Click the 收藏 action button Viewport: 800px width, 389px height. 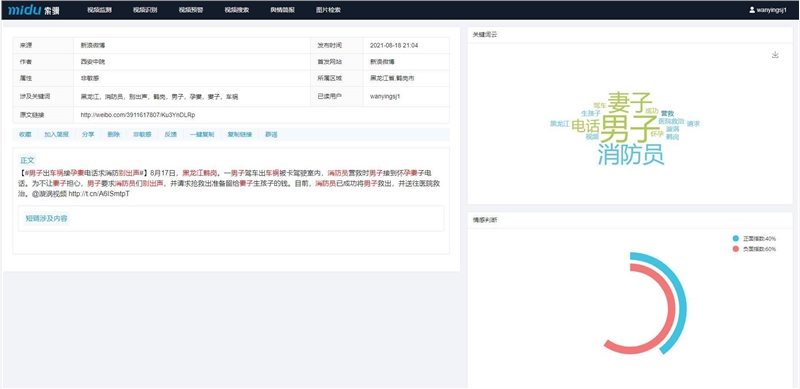click(25, 135)
